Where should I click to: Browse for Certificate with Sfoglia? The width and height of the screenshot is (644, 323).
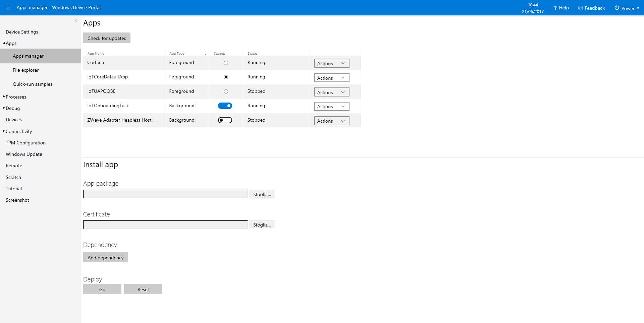coord(262,224)
